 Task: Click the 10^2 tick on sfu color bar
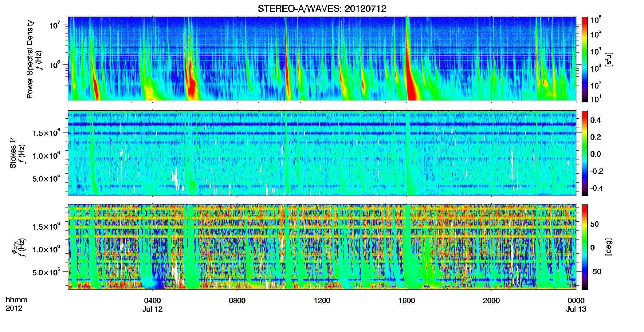(596, 85)
